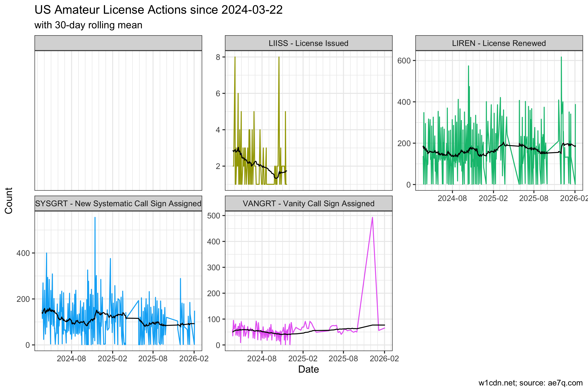588x392 pixels.
Task: Click the 300 y-axis label on VANGRT
Action: click(213, 267)
